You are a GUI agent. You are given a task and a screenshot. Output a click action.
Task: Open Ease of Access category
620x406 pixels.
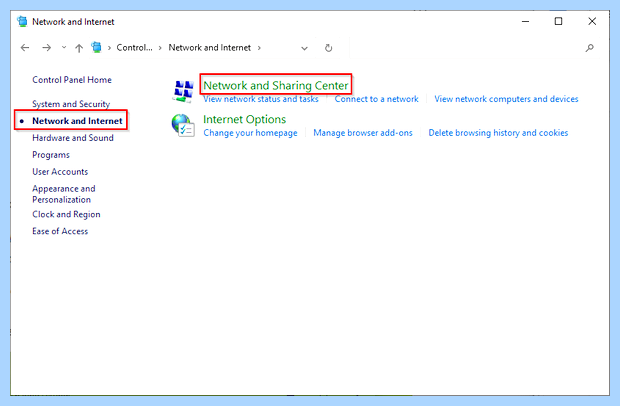[x=60, y=231]
